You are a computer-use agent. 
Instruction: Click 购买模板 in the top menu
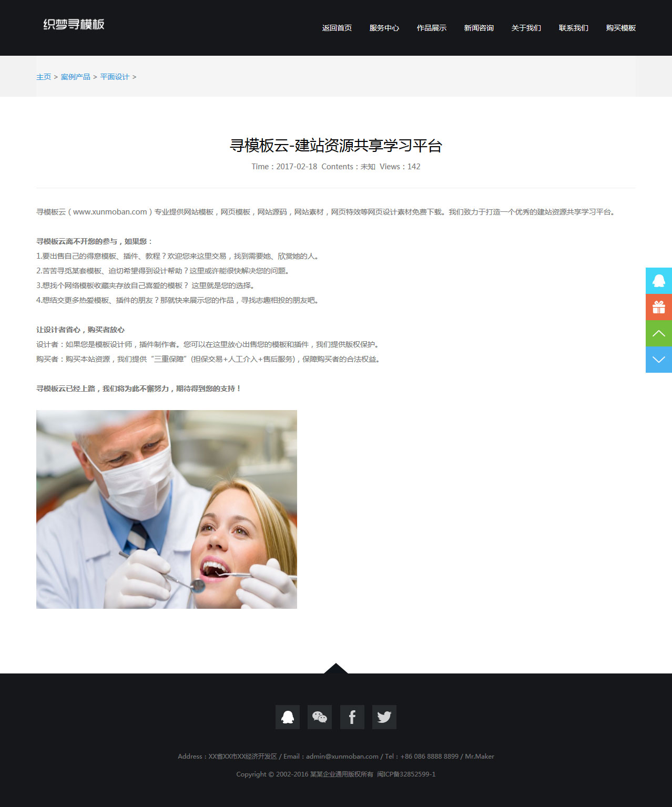[620, 28]
